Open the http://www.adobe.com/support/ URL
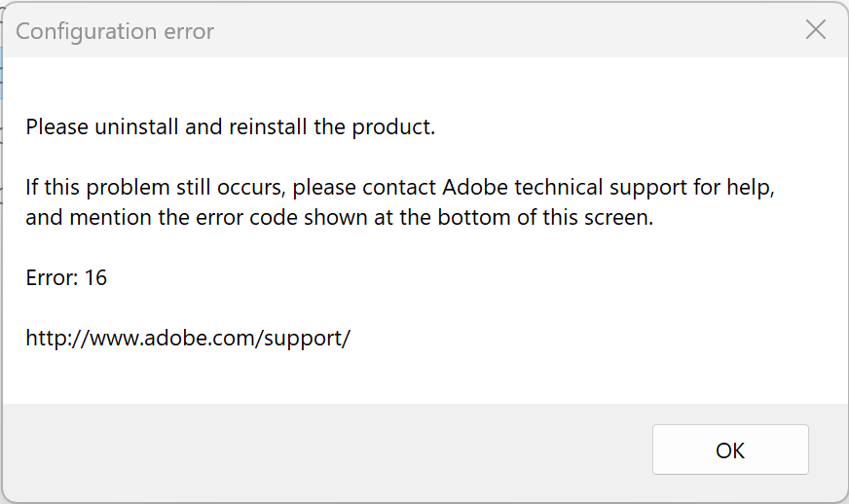 point(187,339)
